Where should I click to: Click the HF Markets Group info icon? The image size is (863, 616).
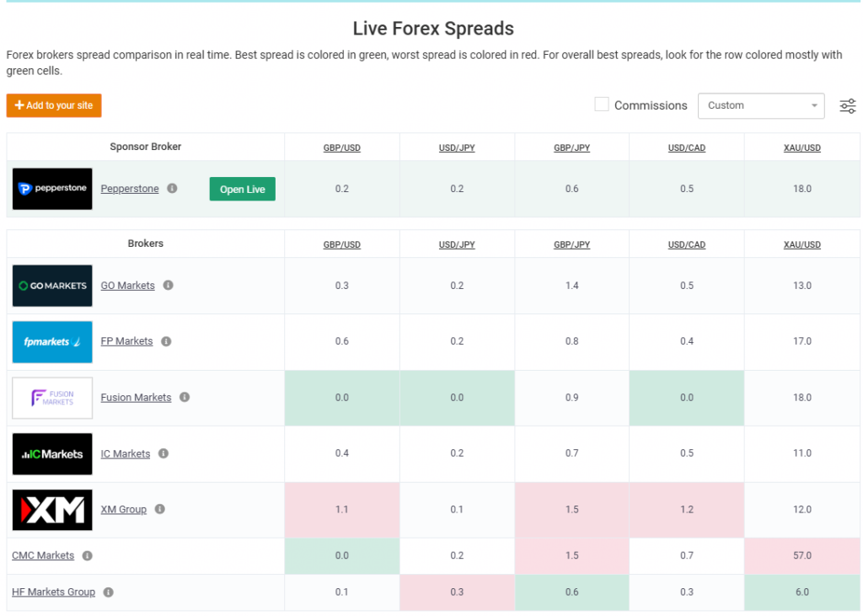click(x=109, y=592)
